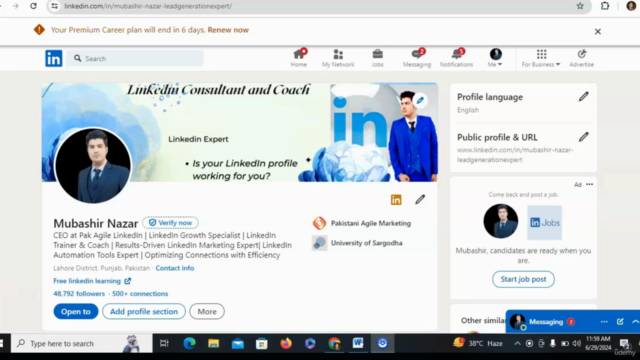This screenshot has width=640, height=360.
Task: Switch to Chrome on taskbar
Action: click(x=334, y=343)
